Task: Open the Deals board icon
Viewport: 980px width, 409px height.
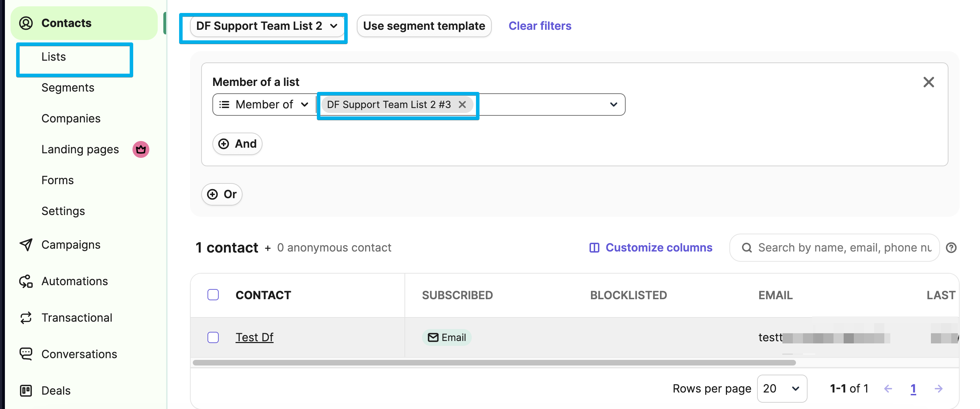Action: coord(26,390)
